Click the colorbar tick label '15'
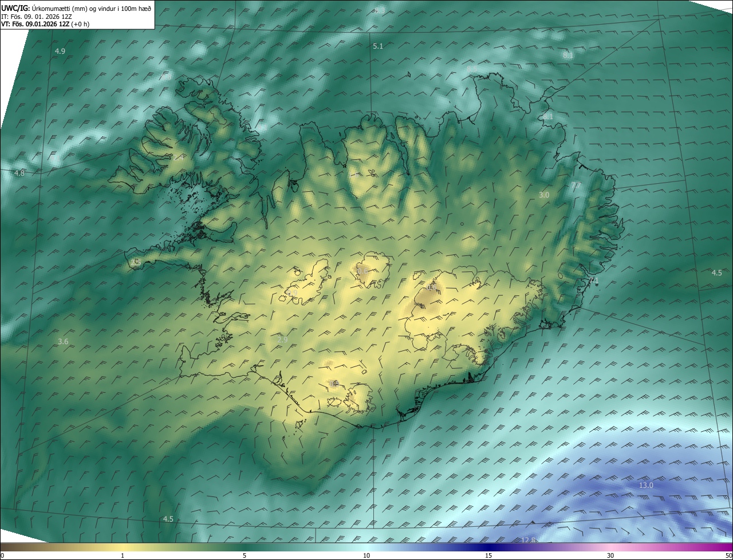The image size is (733, 560). (488, 555)
